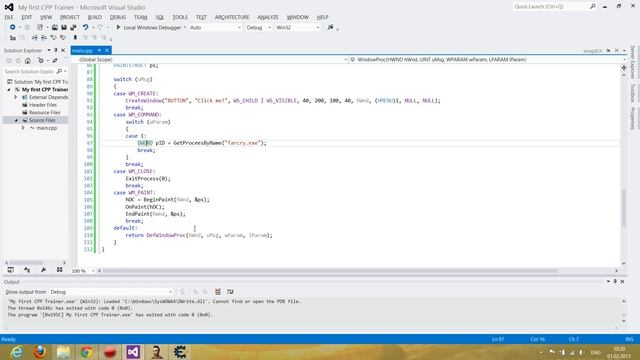The image size is (640, 360).
Task: Open the ARCHITECTURE menu
Action: [x=232, y=17]
